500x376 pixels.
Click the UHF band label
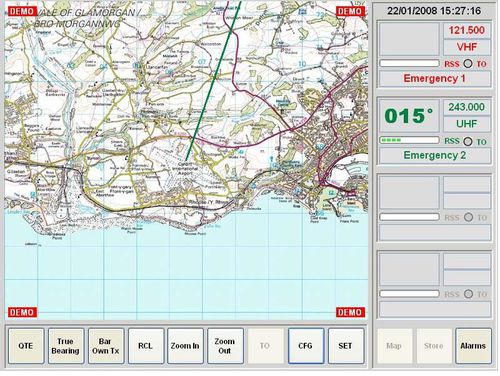point(467,124)
